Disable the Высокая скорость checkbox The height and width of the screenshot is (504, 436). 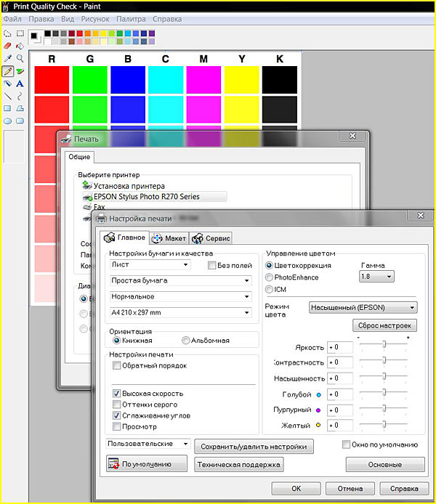pos(117,393)
